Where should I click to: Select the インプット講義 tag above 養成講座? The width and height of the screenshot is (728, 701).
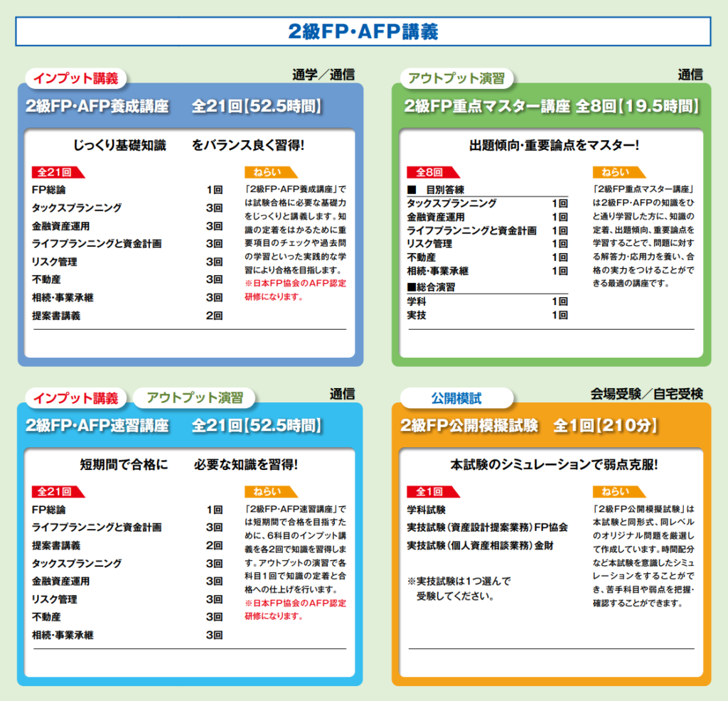pos(77,78)
